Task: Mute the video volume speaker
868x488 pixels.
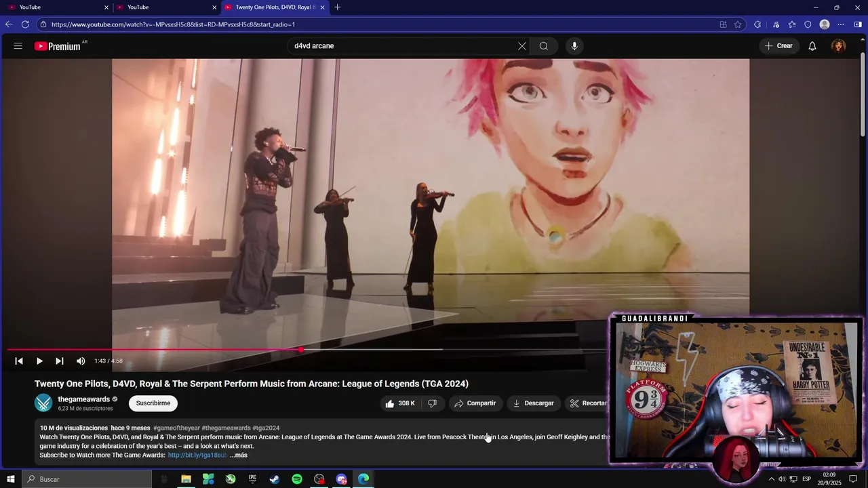Action: (x=81, y=361)
